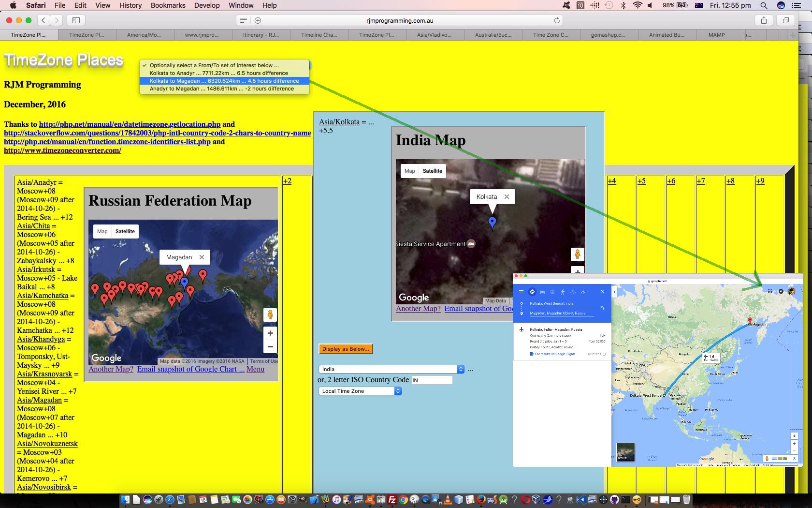
Task: Go back with Safari's back arrow
Action: [43, 20]
